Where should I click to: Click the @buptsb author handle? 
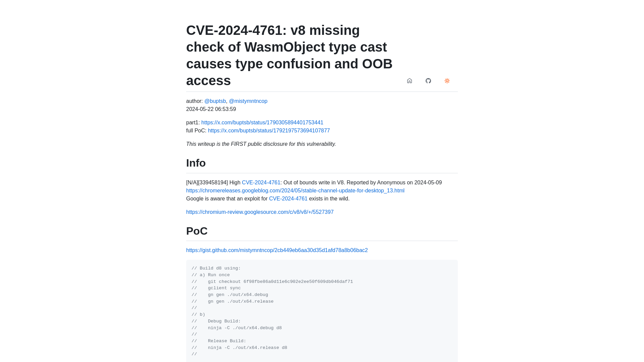click(215, 101)
